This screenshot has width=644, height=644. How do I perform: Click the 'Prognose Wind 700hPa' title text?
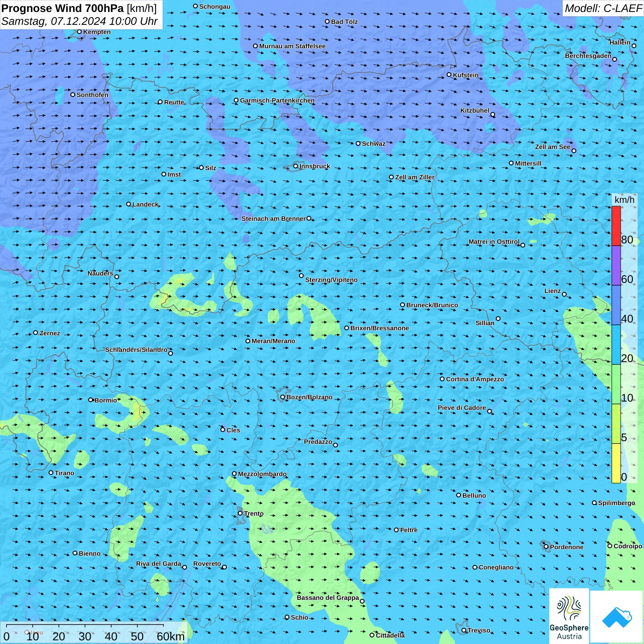click(x=63, y=8)
